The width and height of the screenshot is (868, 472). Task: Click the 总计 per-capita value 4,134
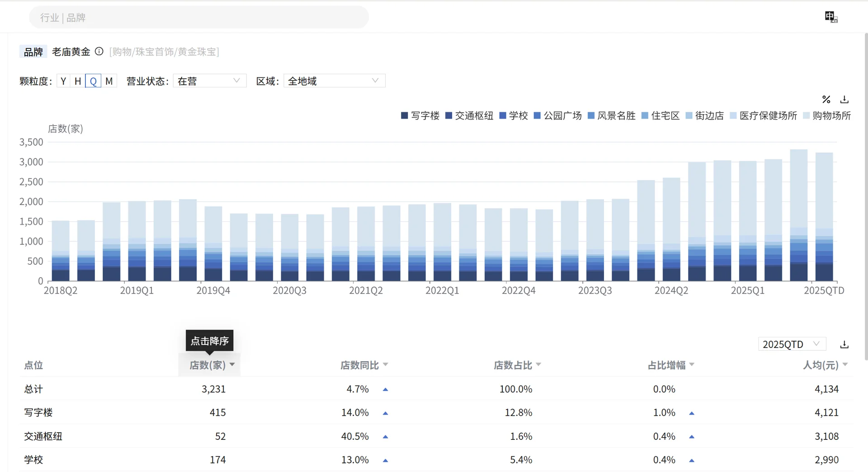tap(826, 389)
